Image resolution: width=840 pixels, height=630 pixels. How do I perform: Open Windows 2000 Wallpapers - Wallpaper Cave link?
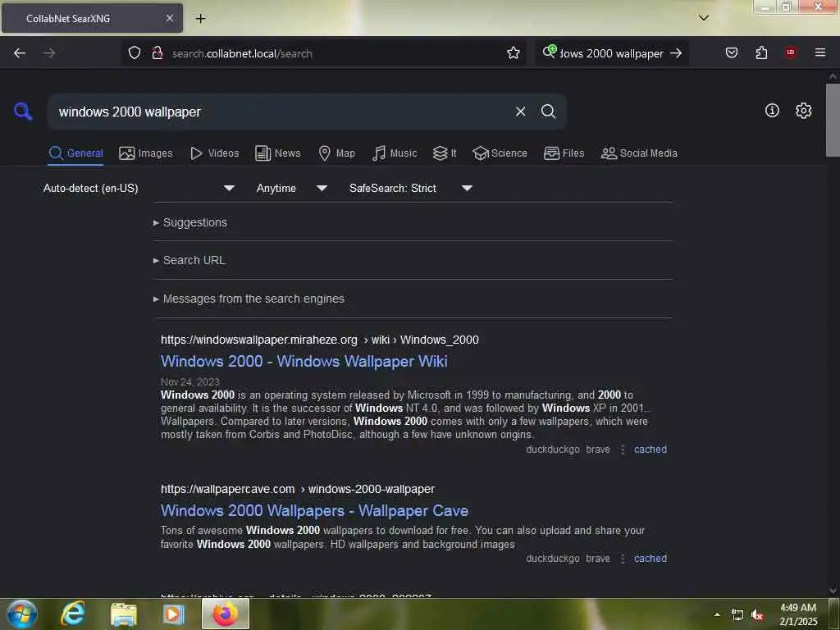click(314, 511)
